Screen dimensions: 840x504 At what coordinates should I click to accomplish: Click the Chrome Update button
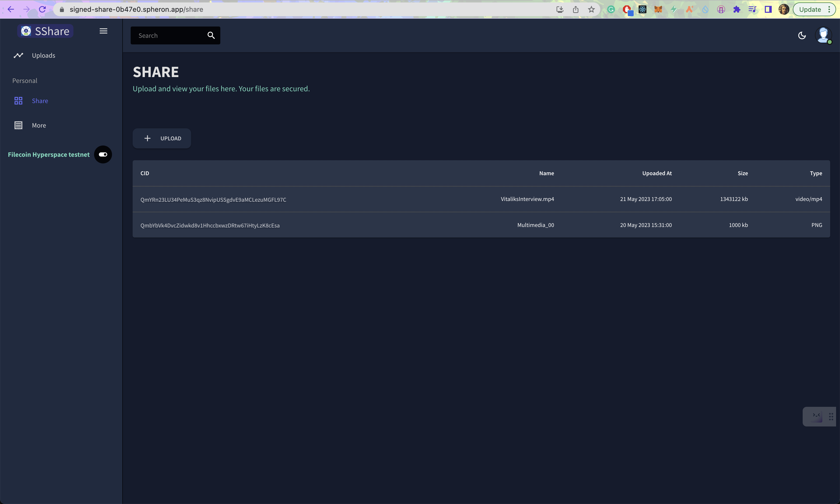click(810, 9)
